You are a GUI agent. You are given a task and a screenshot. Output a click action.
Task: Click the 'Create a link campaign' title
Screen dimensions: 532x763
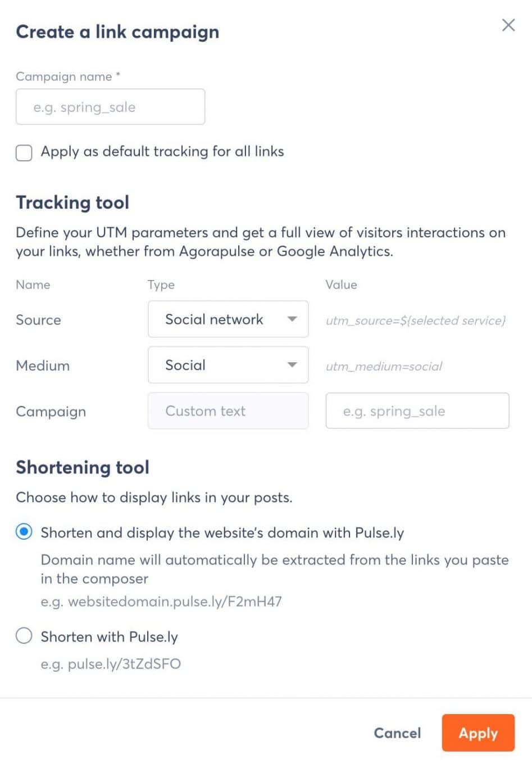coord(118,32)
